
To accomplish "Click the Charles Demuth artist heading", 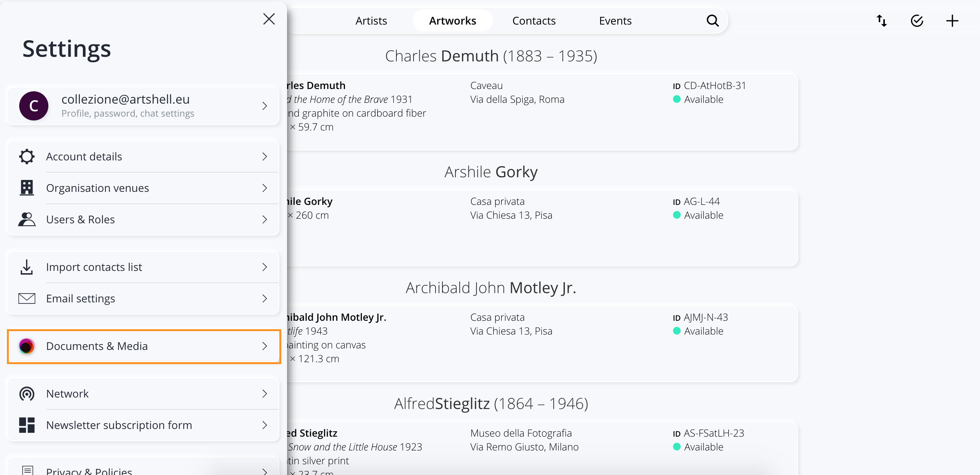I will [491, 56].
